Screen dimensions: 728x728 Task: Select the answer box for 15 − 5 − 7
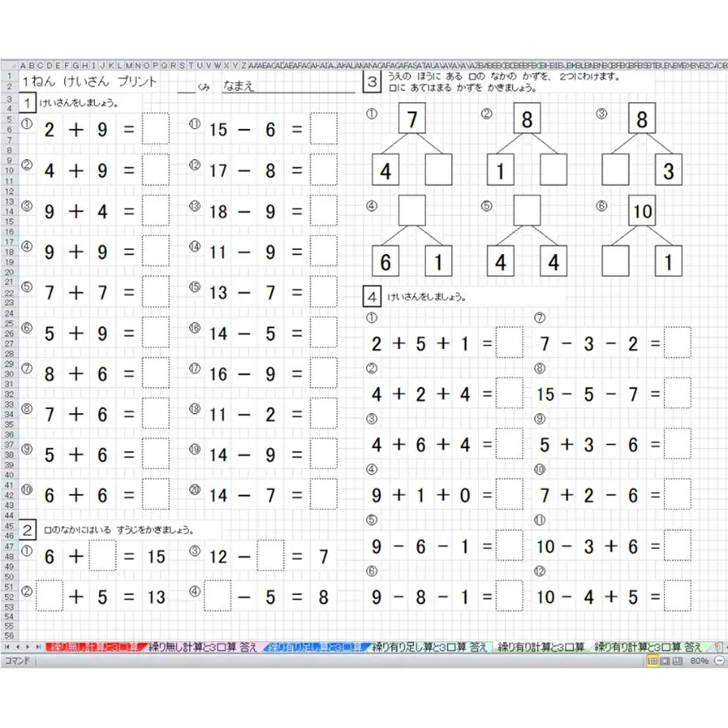pyautogui.click(x=677, y=393)
